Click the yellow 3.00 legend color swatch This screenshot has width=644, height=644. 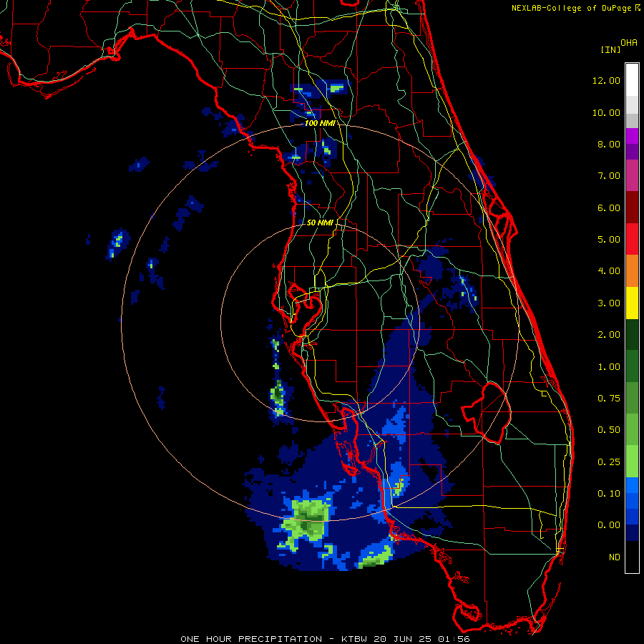632,303
